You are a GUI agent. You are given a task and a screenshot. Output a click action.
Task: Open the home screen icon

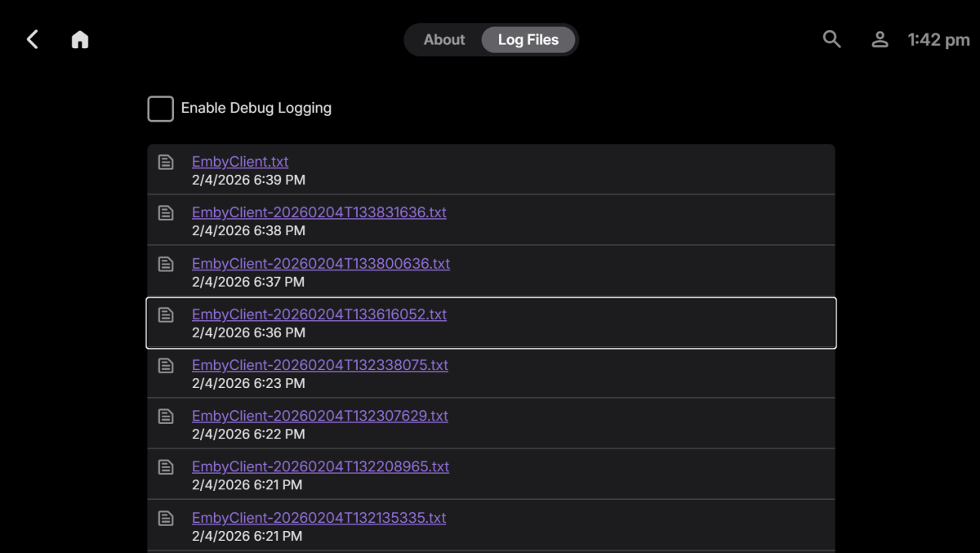[x=79, y=38]
